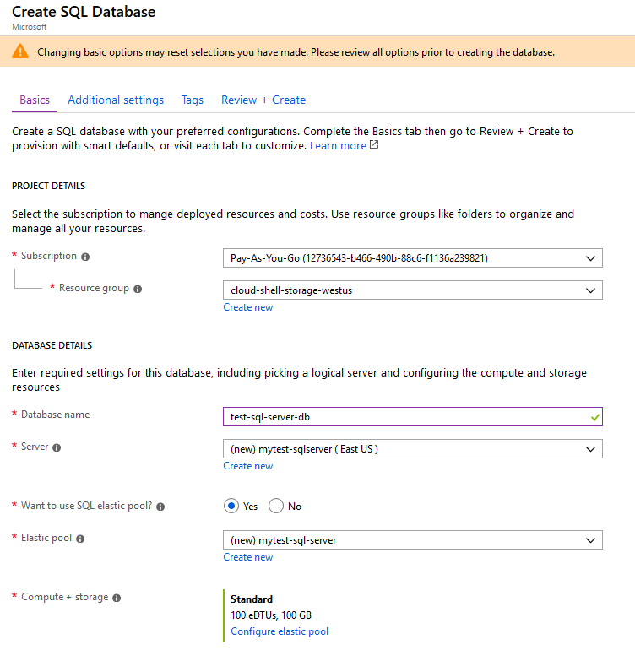Click the Server info icon

[57, 447]
